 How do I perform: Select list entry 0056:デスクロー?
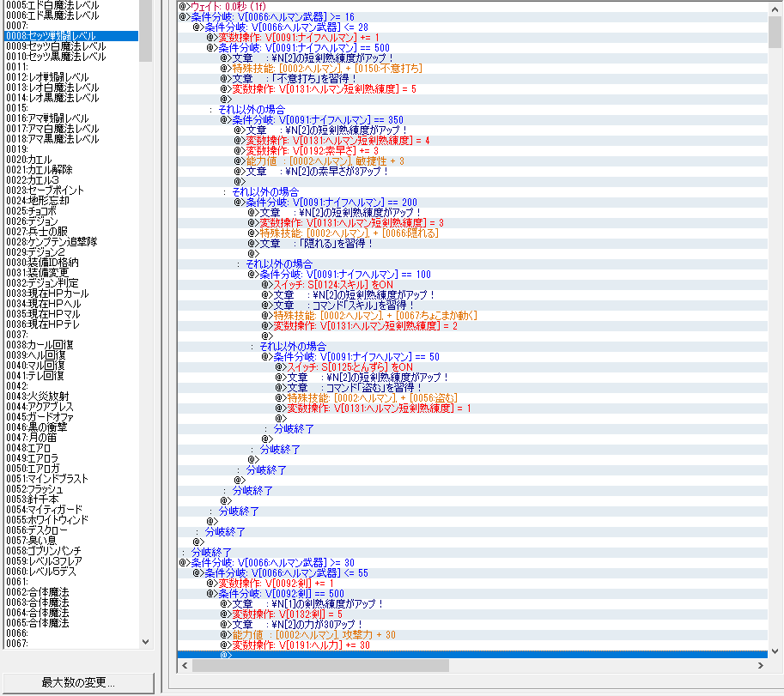(37, 530)
